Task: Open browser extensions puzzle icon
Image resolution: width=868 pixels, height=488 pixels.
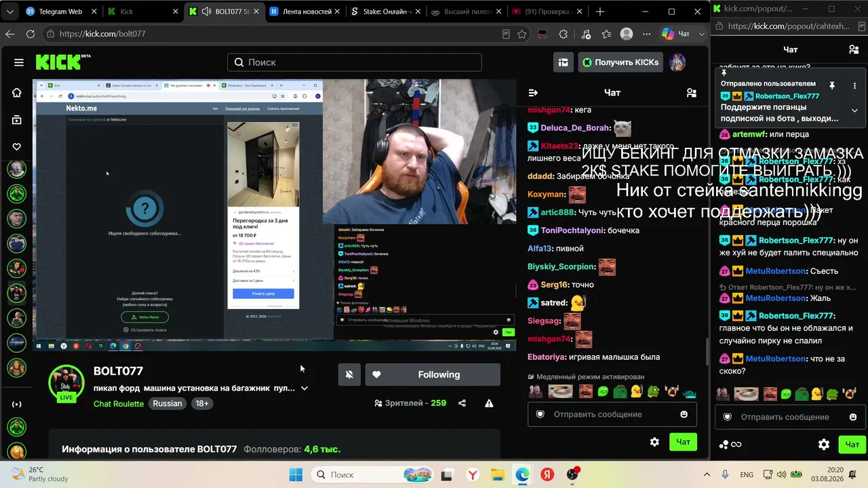Action: pyautogui.click(x=564, y=34)
